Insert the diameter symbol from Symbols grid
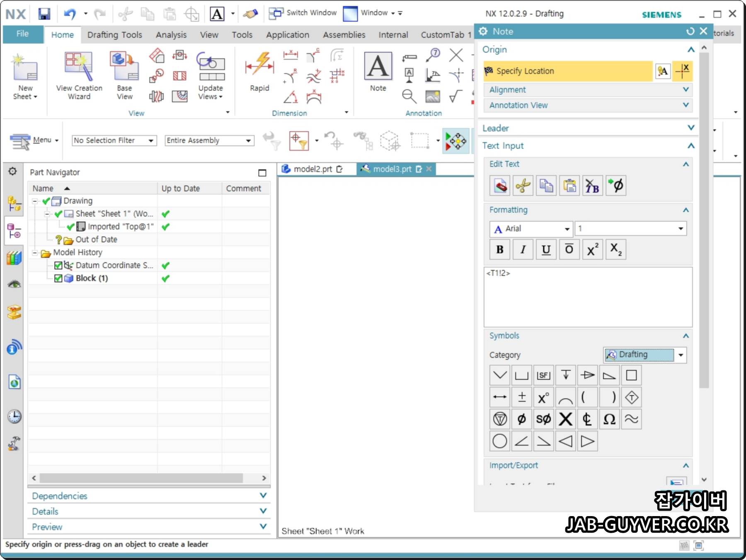Image resolution: width=746 pixels, height=560 pixels. point(521,419)
